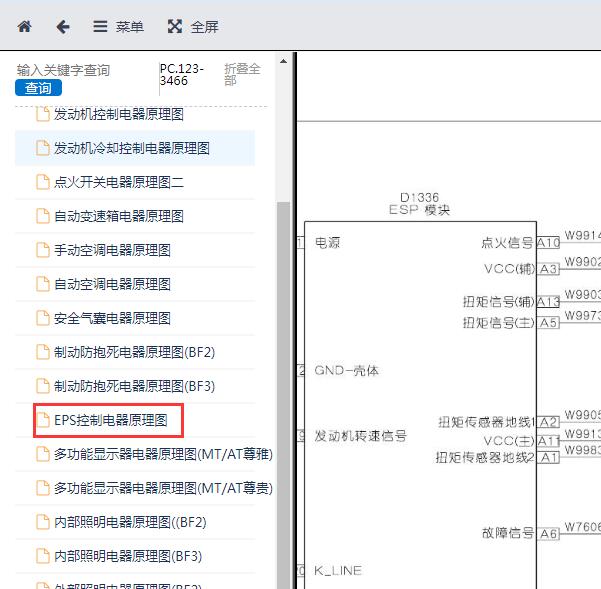
Task: Open 点火开关电器原理图二 document
Action: click(119, 182)
